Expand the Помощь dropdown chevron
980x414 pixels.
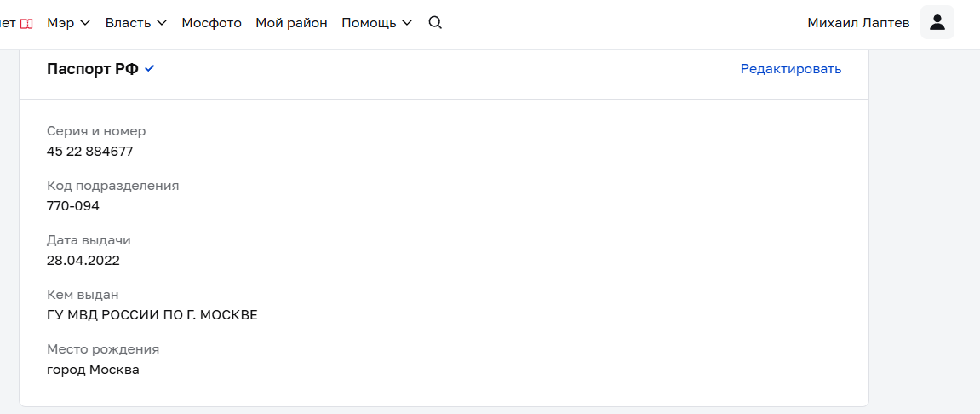coord(407,23)
